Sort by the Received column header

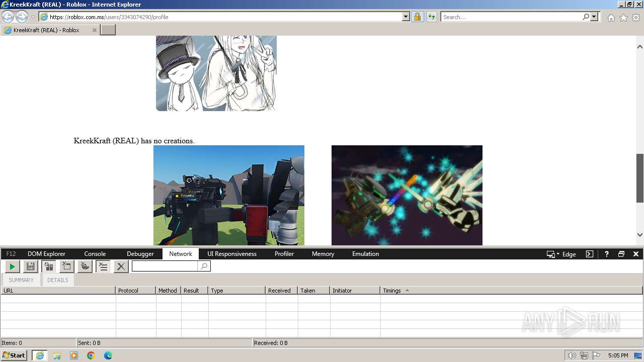pos(282,291)
